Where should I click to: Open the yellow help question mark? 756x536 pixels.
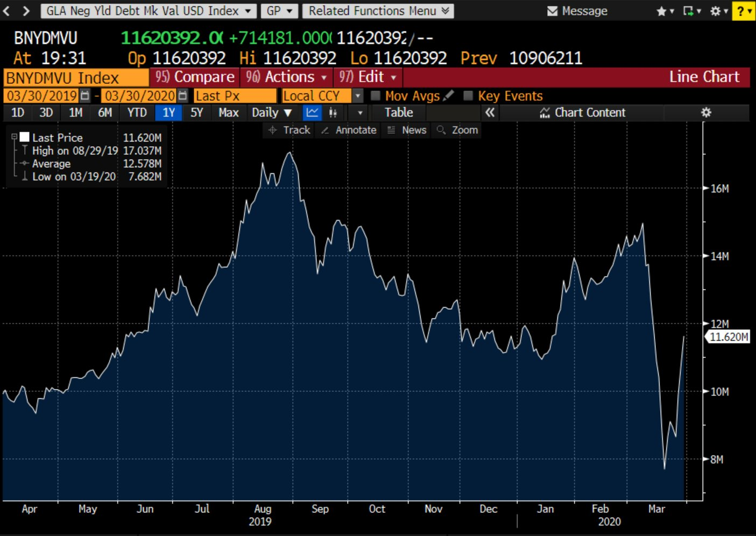(x=744, y=11)
